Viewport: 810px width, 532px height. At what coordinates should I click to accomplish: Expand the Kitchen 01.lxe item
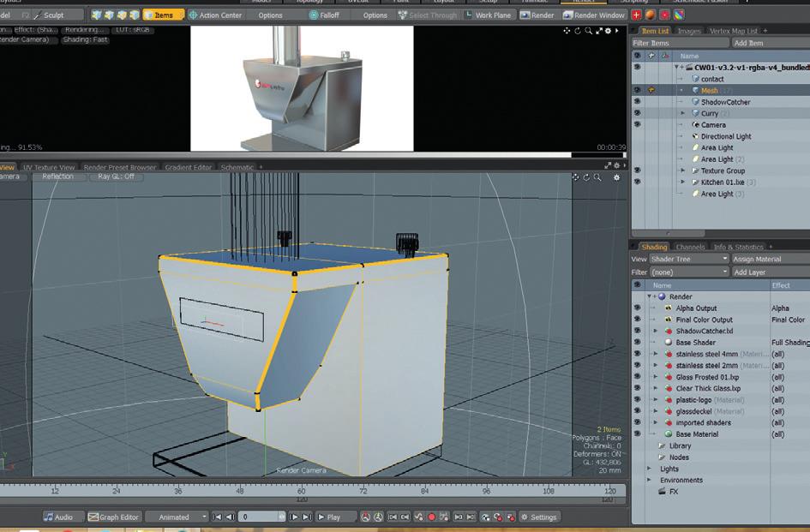(x=682, y=182)
